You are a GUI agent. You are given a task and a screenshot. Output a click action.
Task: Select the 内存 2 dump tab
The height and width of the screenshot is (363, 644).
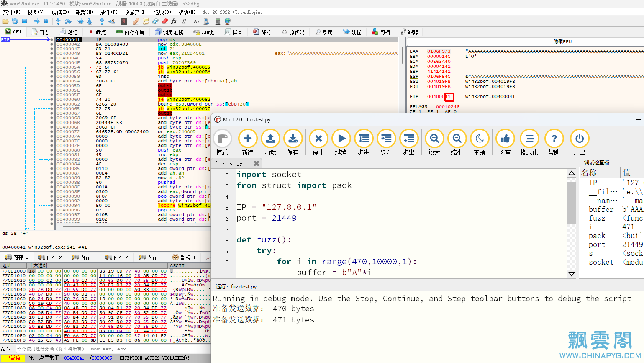tap(50, 257)
